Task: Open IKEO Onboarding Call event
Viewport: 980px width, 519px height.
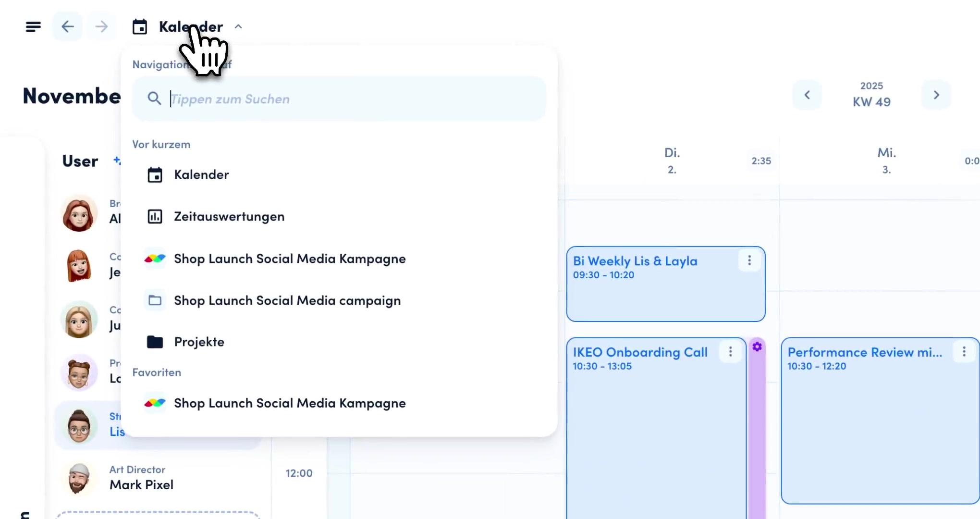Action: pos(656,428)
